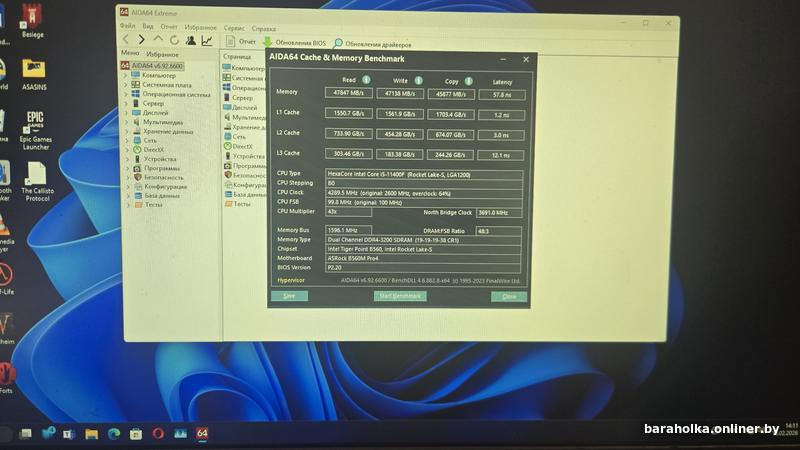Expand the Сеть tree node
The width and height of the screenshot is (800, 450).
127,140
